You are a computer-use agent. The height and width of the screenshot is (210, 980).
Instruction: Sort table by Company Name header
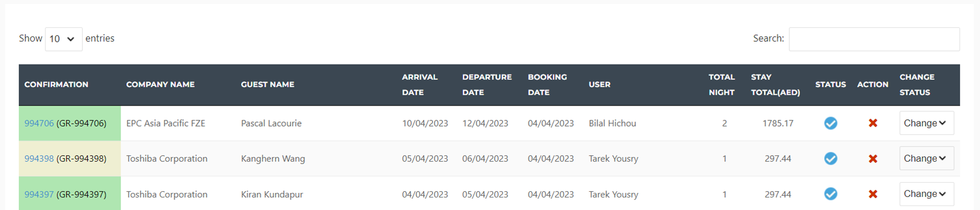point(160,84)
